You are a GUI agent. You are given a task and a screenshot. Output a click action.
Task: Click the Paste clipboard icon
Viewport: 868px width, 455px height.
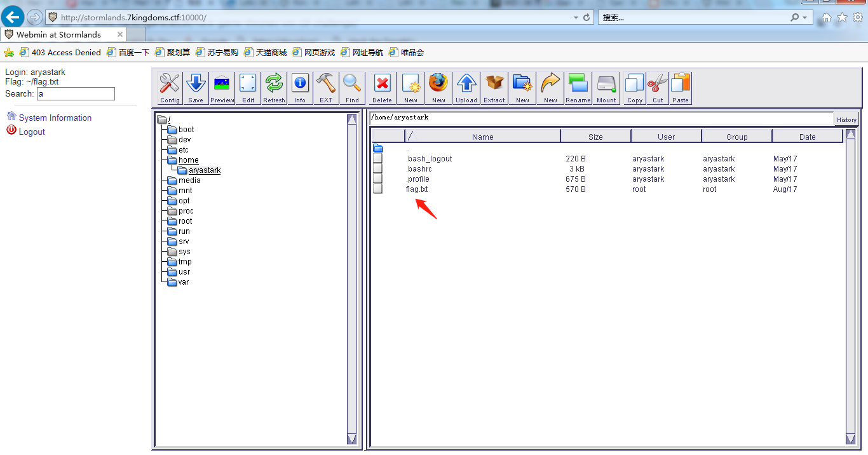[681, 88]
